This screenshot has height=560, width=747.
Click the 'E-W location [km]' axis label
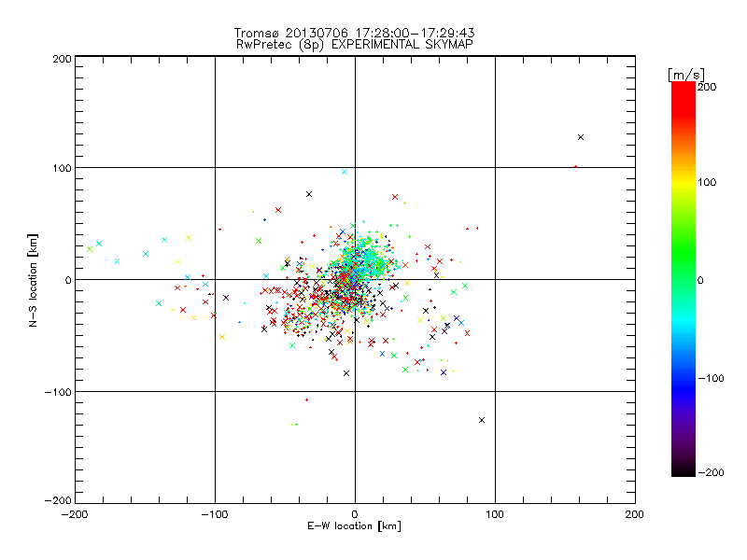354,525
